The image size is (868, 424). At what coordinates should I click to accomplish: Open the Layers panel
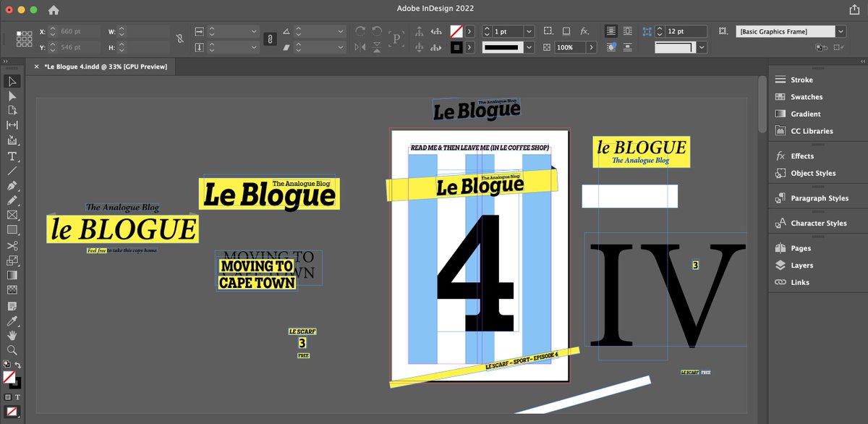click(x=801, y=266)
